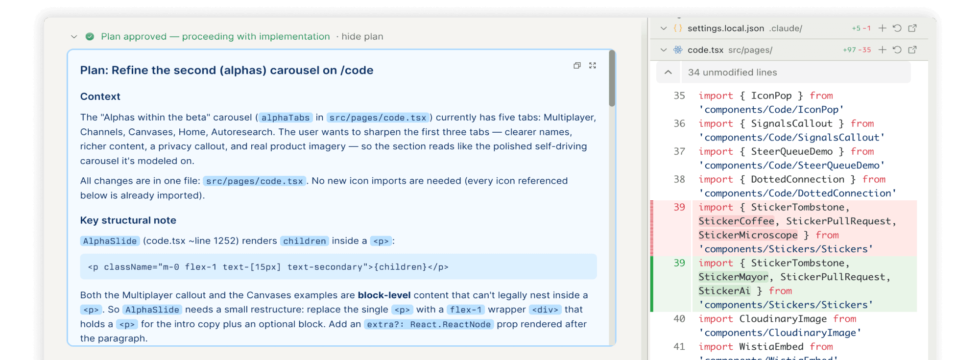Expand the 34 unmodified lines upward

click(668, 72)
